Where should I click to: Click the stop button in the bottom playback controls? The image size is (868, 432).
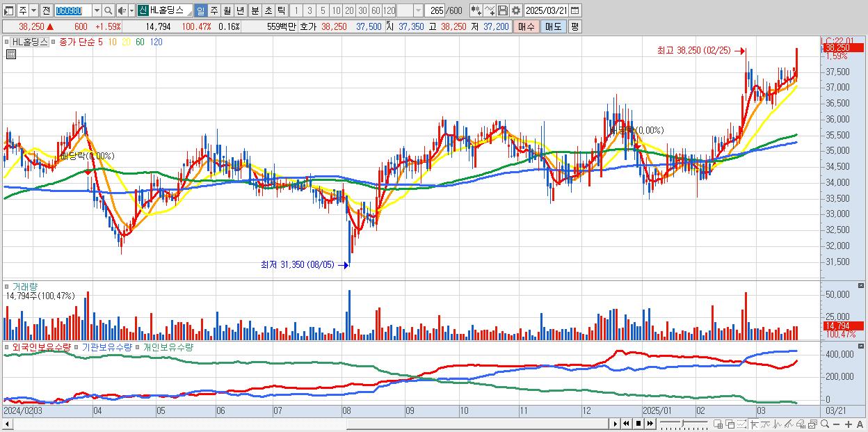(x=638, y=424)
